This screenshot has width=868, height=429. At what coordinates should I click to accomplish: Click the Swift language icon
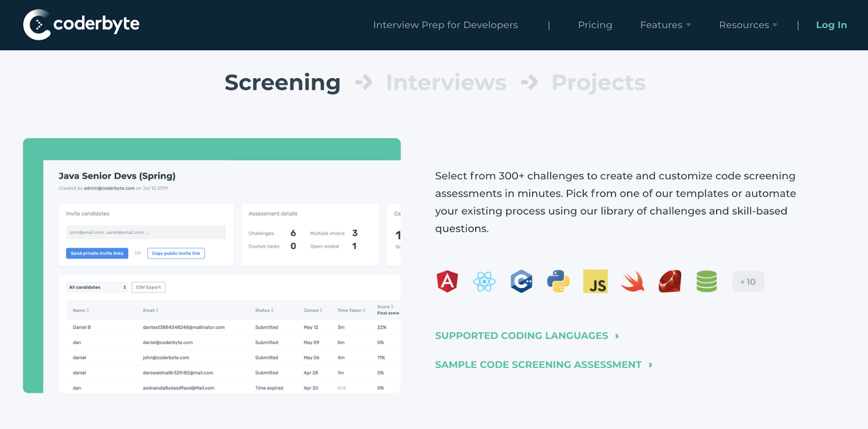(x=633, y=281)
